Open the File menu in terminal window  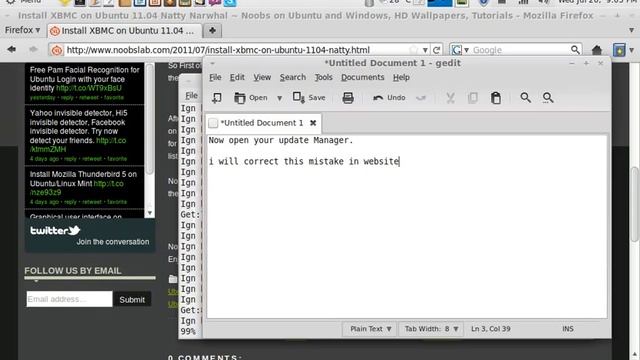coord(191,96)
